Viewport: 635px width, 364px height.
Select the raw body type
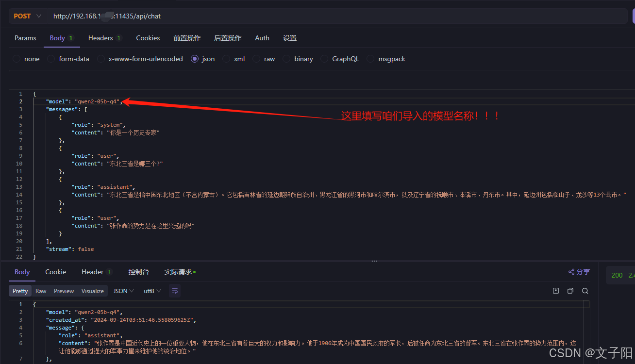(x=264, y=59)
